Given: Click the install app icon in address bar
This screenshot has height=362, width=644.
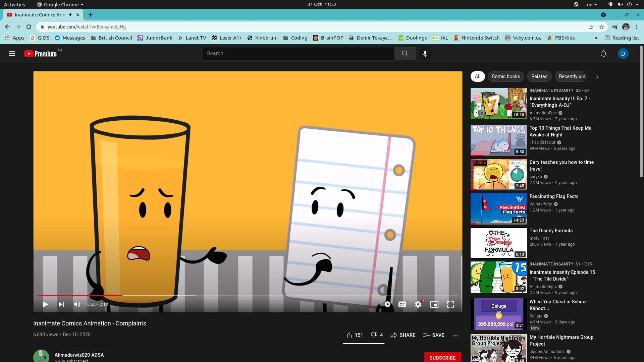Looking at the screenshot, I should click(591, 27).
